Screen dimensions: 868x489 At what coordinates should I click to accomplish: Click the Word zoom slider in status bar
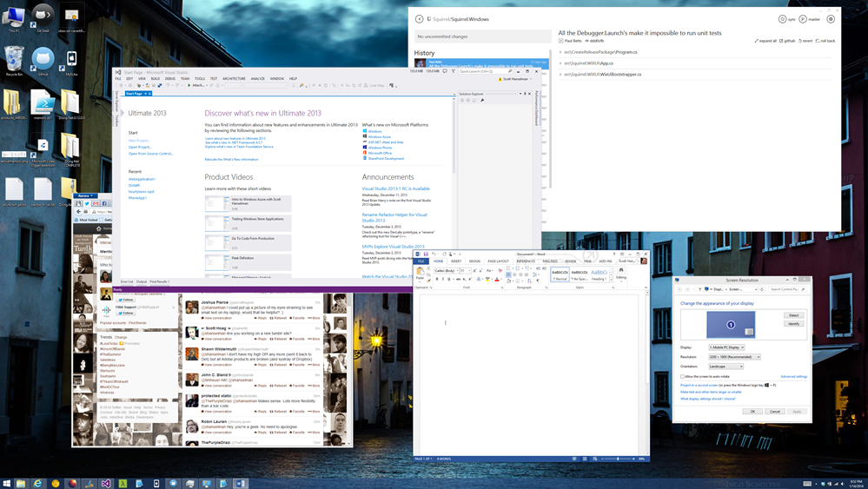pyautogui.click(x=618, y=459)
